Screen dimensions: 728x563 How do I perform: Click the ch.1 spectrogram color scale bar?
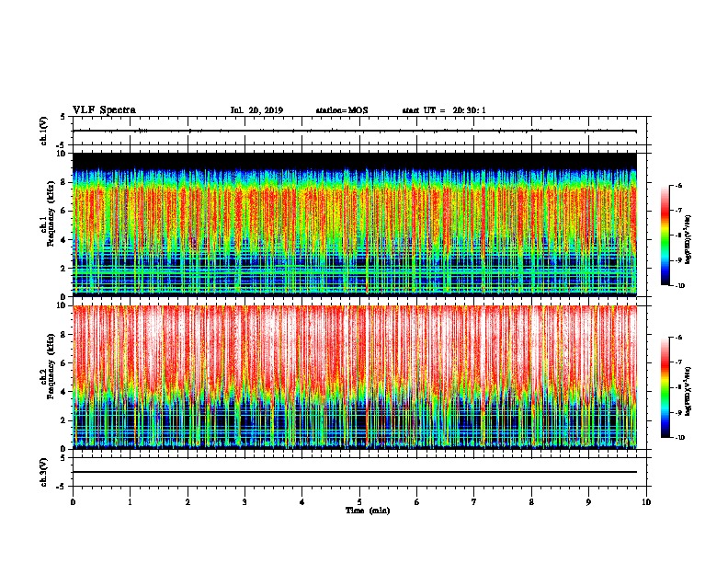click(665, 236)
